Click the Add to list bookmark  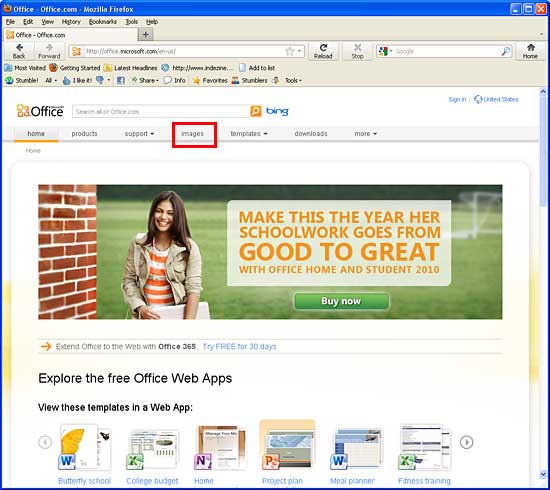point(257,68)
